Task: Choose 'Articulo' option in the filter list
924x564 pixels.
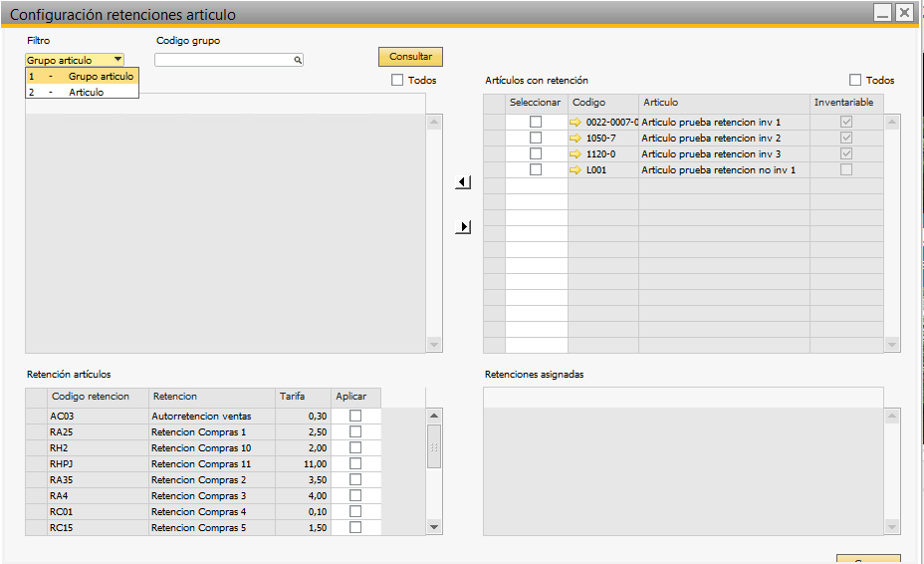Action: [x=86, y=92]
